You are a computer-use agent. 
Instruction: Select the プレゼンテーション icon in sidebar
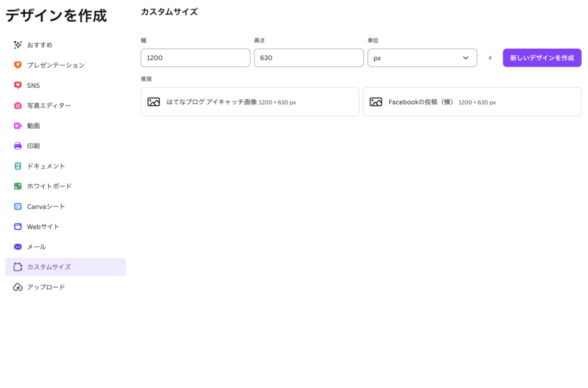point(18,65)
